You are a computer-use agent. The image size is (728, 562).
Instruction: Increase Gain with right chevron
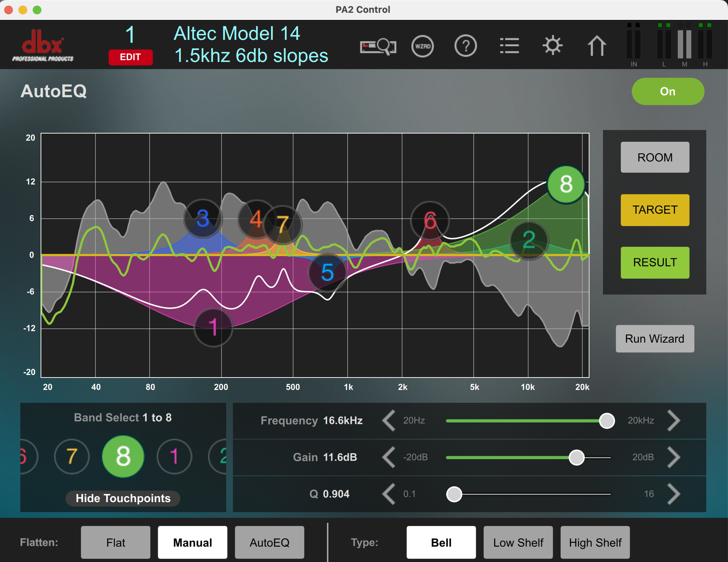674,457
